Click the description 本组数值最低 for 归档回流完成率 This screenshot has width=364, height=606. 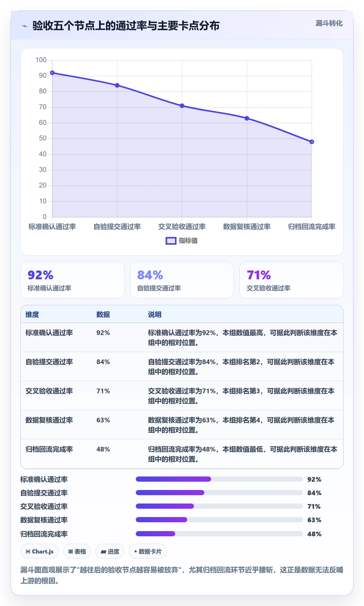point(243,454)
